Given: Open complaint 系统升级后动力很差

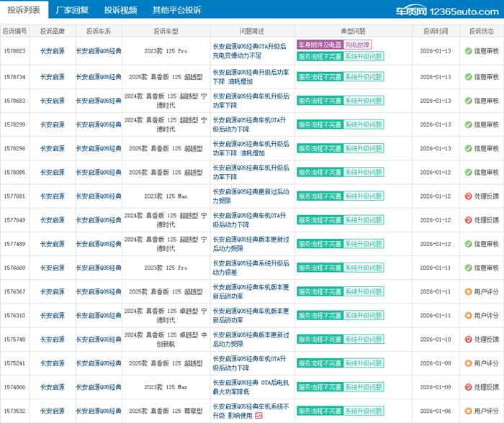Looking at the screenshot, I should [x=251, y=268].
